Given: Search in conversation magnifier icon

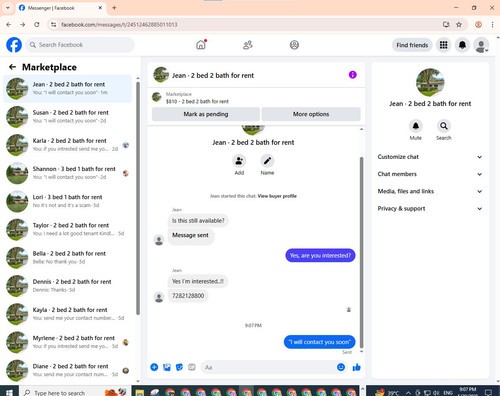Looking at the screenshot, I should click(x=444, y=126).
